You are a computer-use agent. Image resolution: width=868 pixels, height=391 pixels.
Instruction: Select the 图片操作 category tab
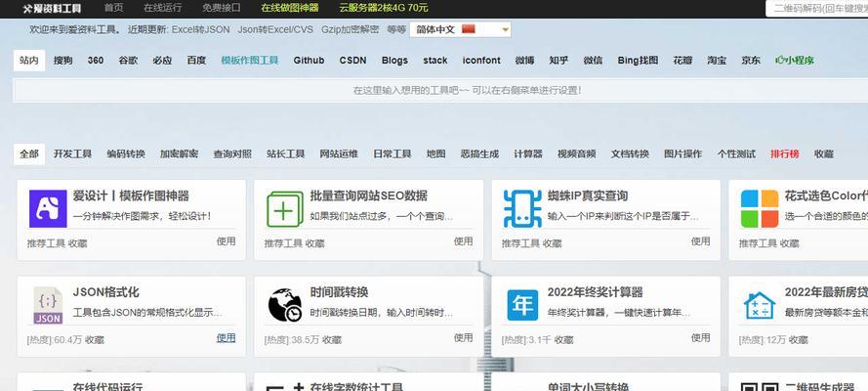coord(683,154)
